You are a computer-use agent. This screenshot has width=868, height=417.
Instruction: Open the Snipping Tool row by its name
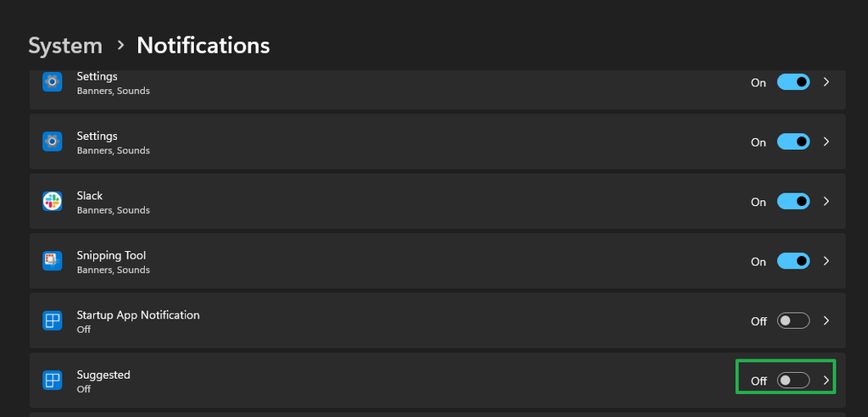coord(111,255)
